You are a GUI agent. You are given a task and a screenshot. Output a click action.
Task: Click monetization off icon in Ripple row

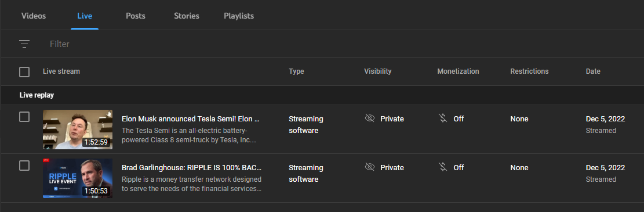(443, 167)
